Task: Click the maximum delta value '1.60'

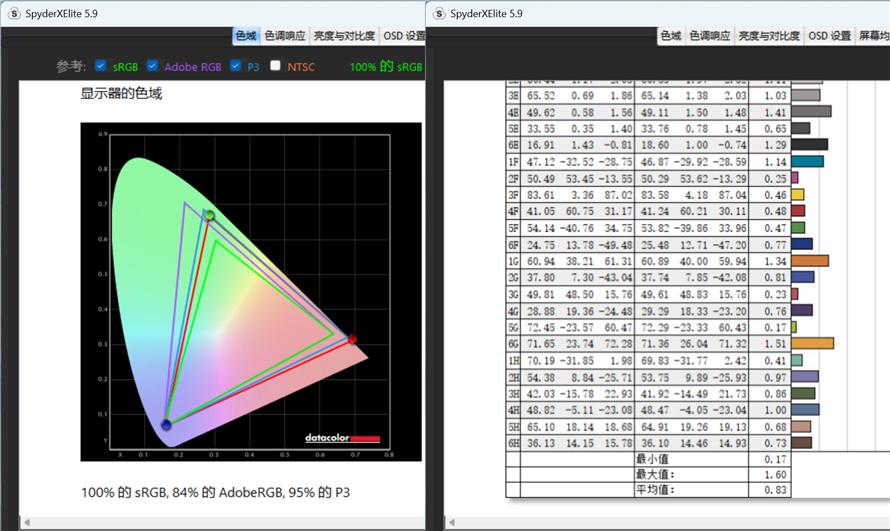Action: point(775,475)
